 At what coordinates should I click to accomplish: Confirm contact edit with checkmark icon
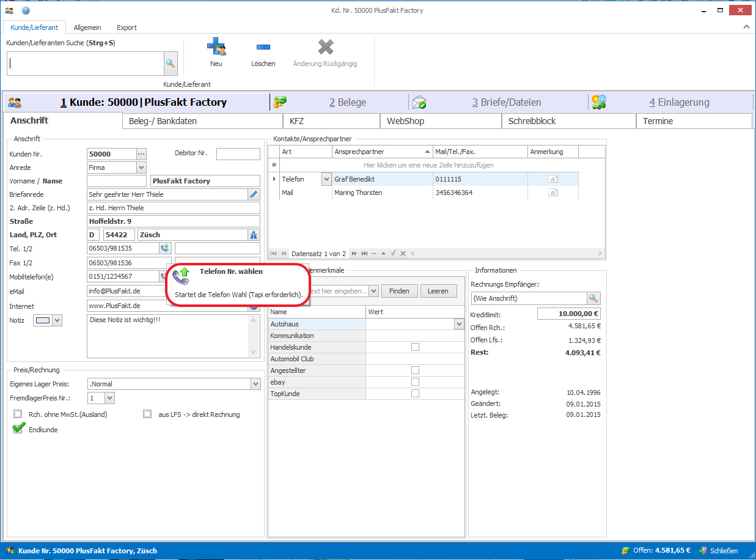pos(394,254)
